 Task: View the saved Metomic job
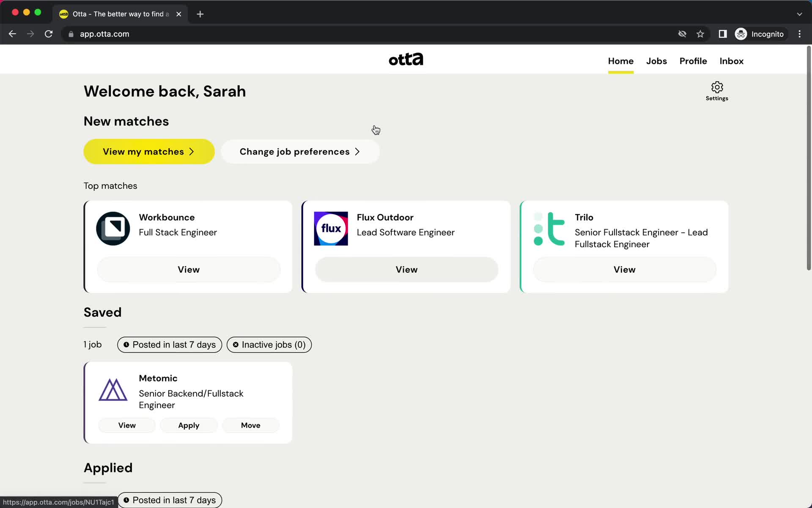[127, 425]
